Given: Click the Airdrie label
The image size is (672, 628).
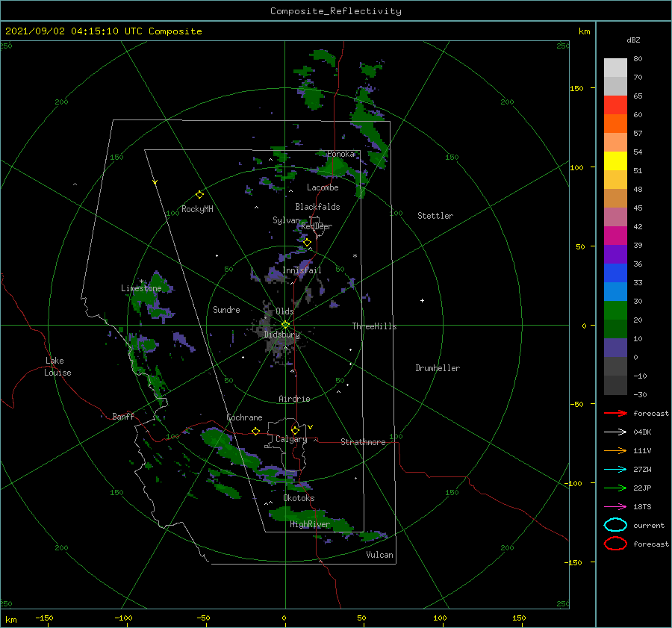Looking at the screenshot, I should coord(294,399).
